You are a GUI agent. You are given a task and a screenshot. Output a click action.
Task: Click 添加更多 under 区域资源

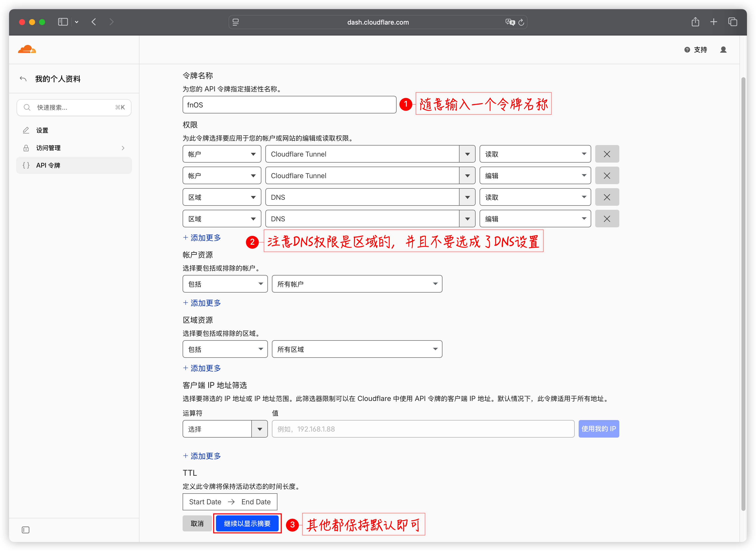click(202, 368)
